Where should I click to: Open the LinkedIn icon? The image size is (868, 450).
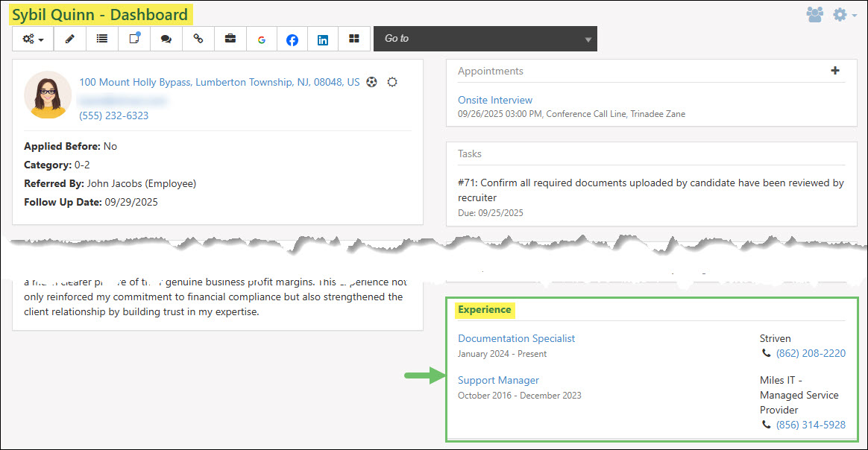(322, 39)
